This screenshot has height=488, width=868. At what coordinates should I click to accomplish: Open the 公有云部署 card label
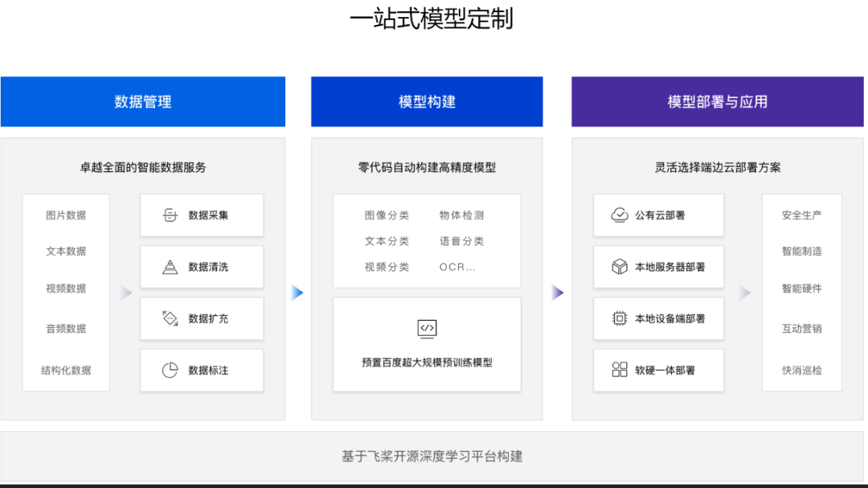click(x=660, y=215)
